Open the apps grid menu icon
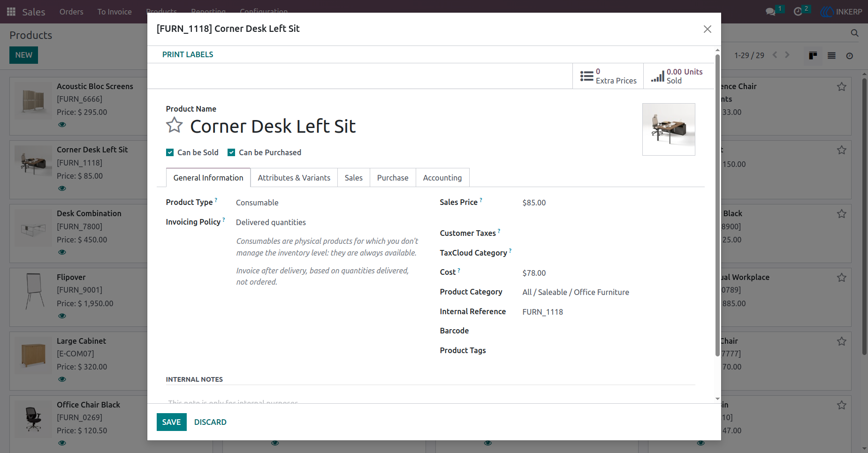 pyautogui.click(x=11, y=12)
